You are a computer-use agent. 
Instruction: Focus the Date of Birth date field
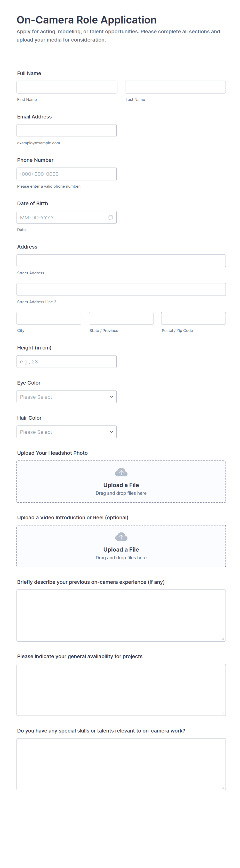(x=61, y=217)
